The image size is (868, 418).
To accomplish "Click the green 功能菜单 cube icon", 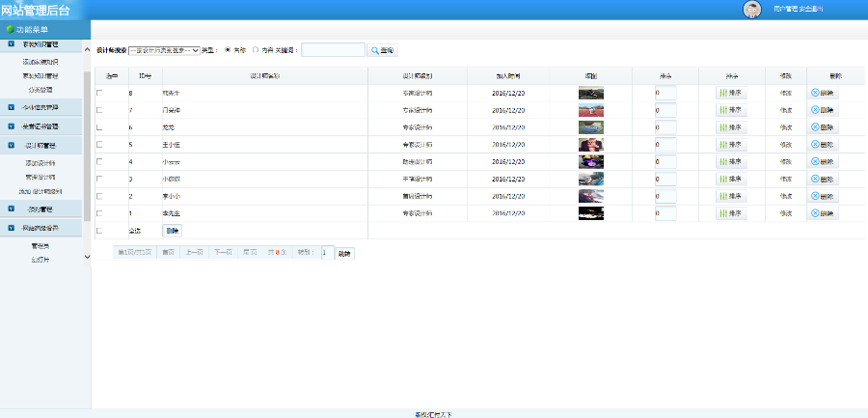I will [10, 29].
